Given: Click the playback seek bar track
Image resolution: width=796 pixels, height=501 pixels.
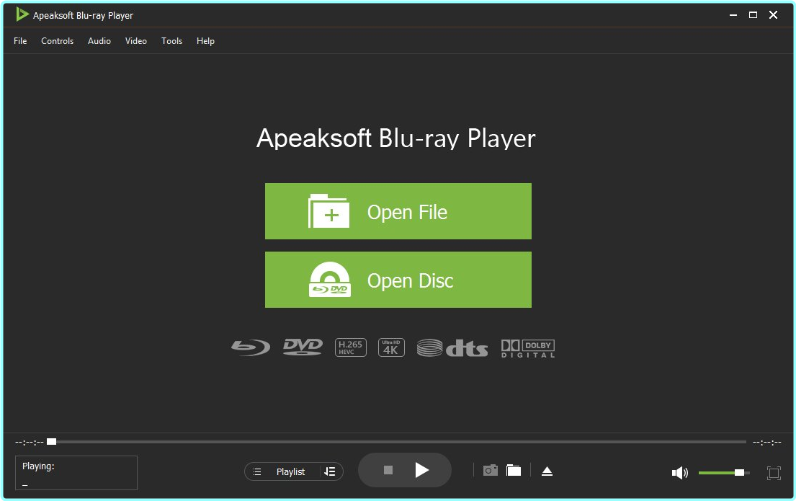Looking at the screenshot, I should tap(401, 442).
